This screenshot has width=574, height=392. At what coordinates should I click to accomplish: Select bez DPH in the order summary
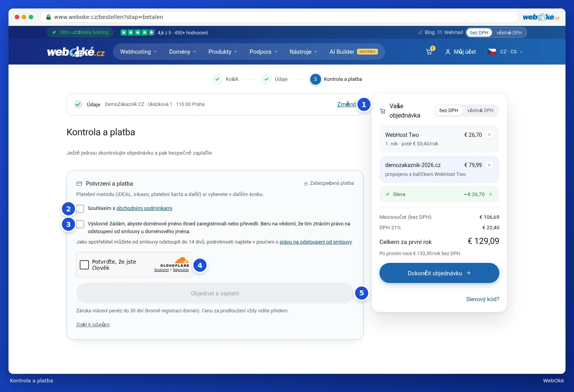tap(449, 111)
